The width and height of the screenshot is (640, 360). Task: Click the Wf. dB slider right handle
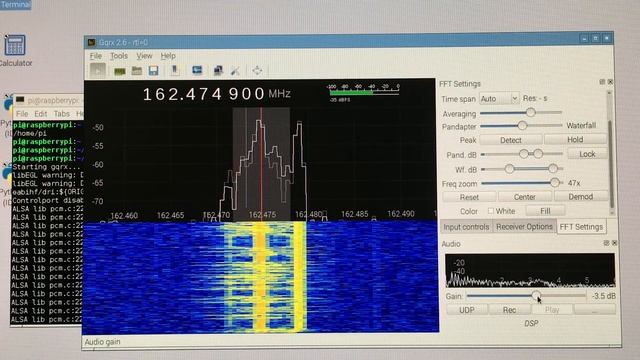553,168
